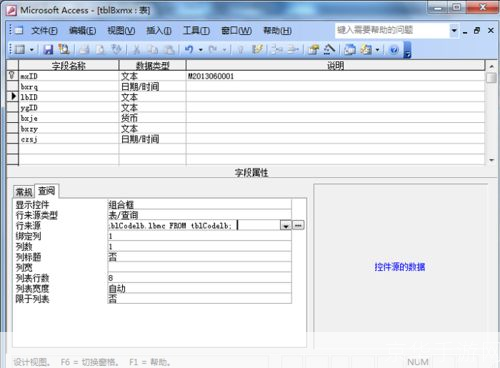Click the Spelling check toolbar icon
500x368 pixels.
click(116, 49)
